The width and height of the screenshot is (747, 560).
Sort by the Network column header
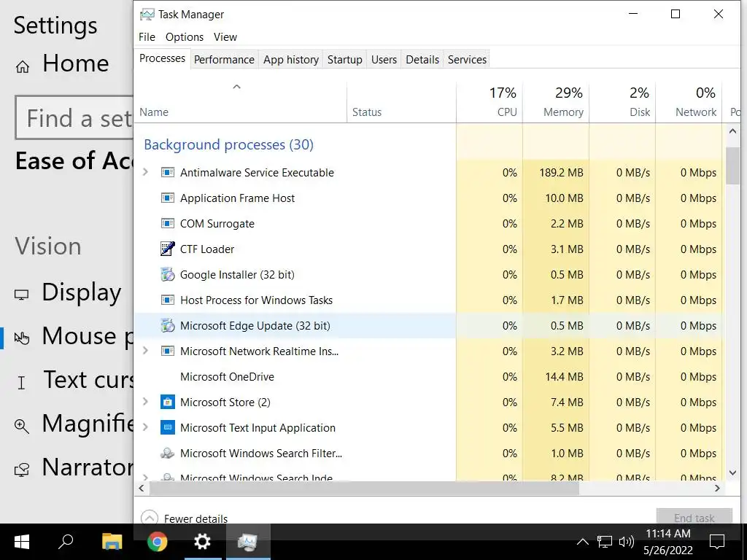coord(689,102)
